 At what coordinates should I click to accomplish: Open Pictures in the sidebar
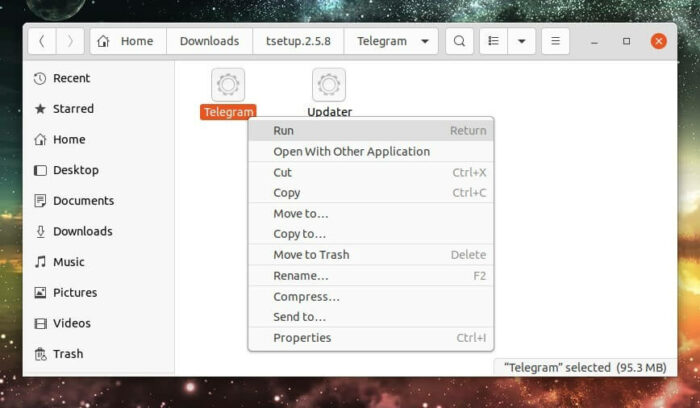(98, 293)
